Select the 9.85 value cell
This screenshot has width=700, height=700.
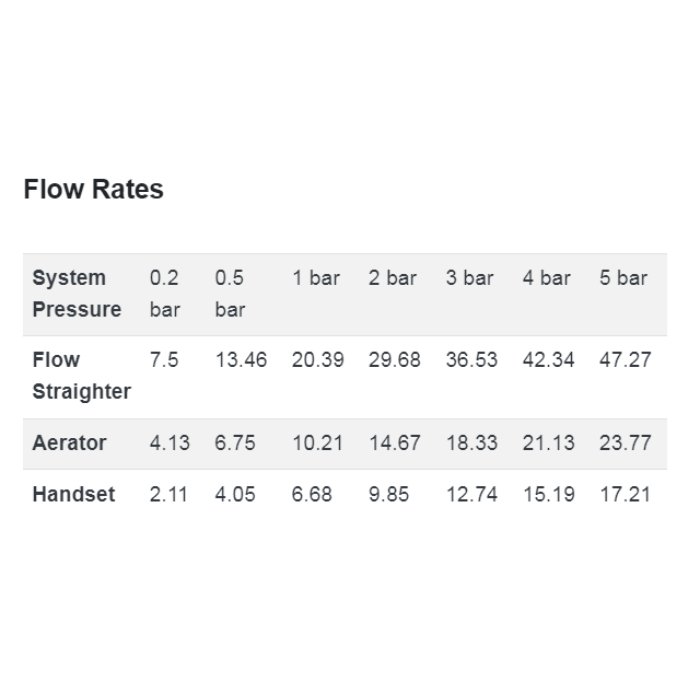coord(389,494)
